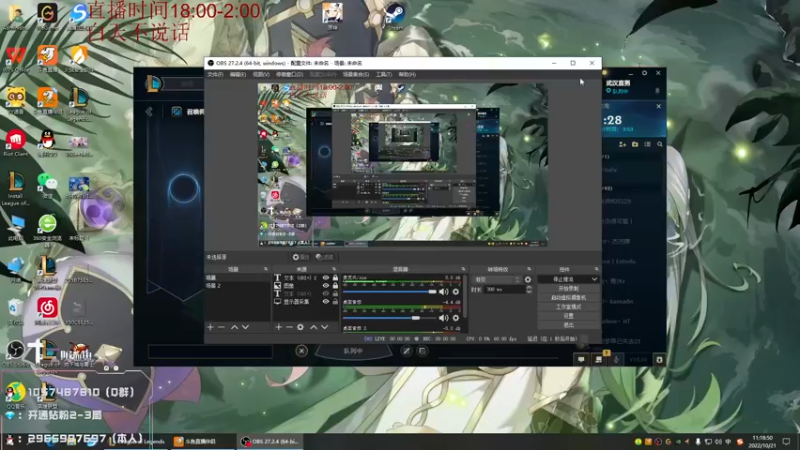Image resolution: width=800 pixels, height=450 pixels.
Task: Open chat icon at League client bottom
Action: point(581,360)
